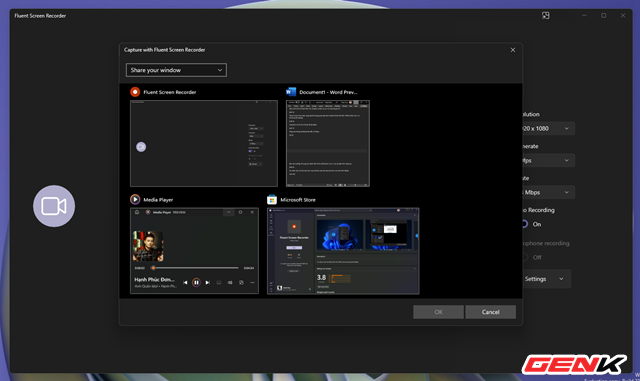The width and height of the screenshot is (640, 381).
Task: Click the 3.8 rating in Store thumbnail
Action: click(321, 278)
